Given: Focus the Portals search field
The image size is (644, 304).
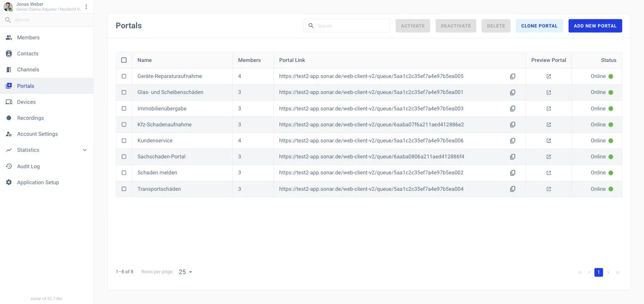Looking at the screenshot, I should click(347, 26).
